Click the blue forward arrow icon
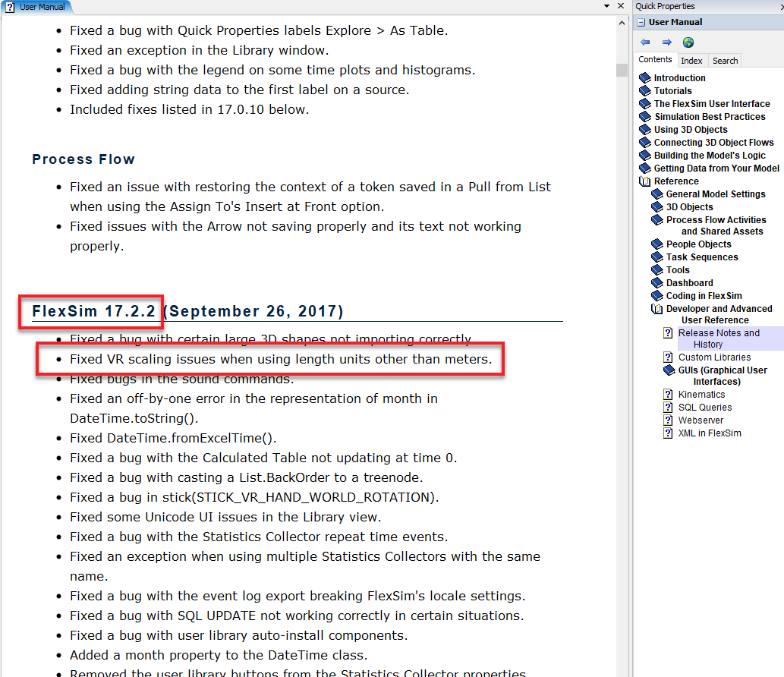The width and height of the screenshot is (784, 677). [x=666, y=43]
